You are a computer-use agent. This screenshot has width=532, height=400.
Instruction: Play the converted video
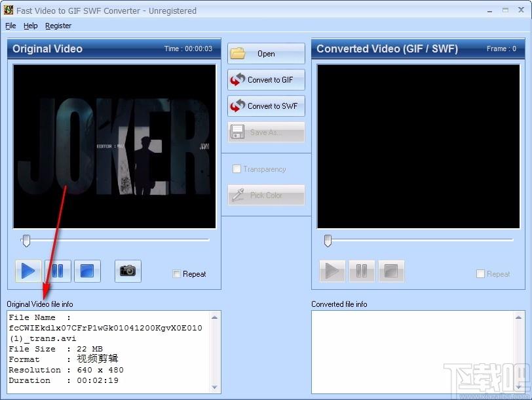[332, 271]
